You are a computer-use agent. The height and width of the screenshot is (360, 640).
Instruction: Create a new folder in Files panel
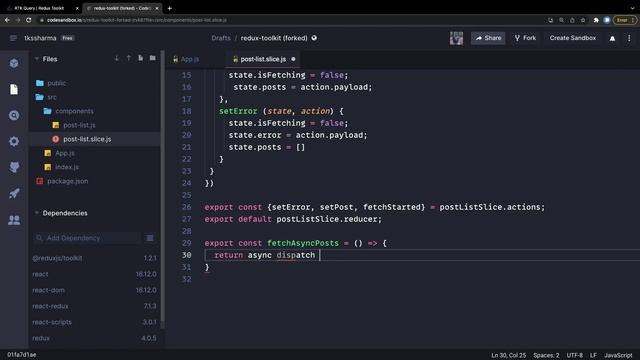153,58
